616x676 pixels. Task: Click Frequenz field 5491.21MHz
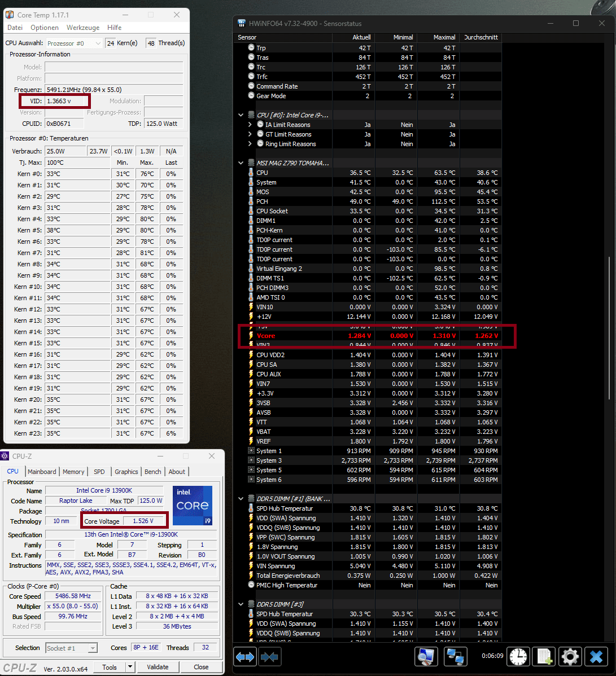point(114,90)
